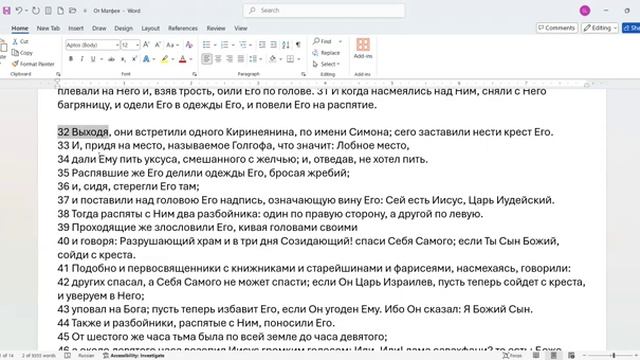Viewport: 640px width, 360px height.
Task: Create a new blank document from quick access
Action: coord(60,11)
